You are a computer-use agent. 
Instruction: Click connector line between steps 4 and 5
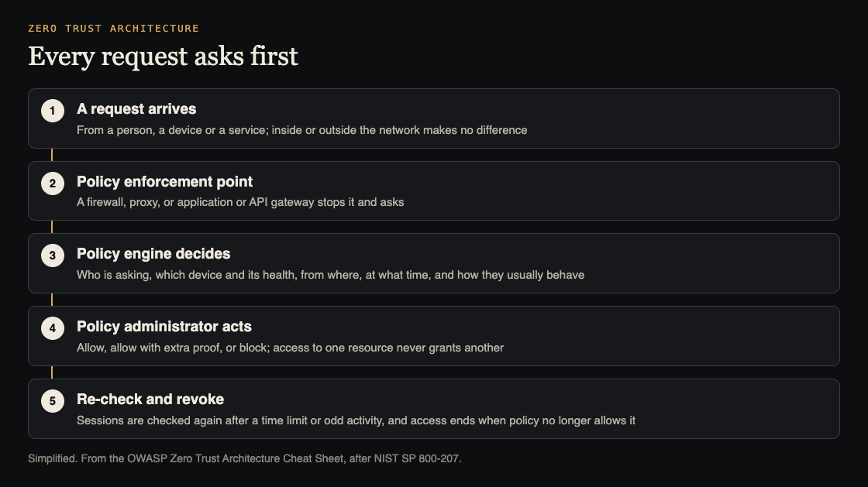coord(52,372)
